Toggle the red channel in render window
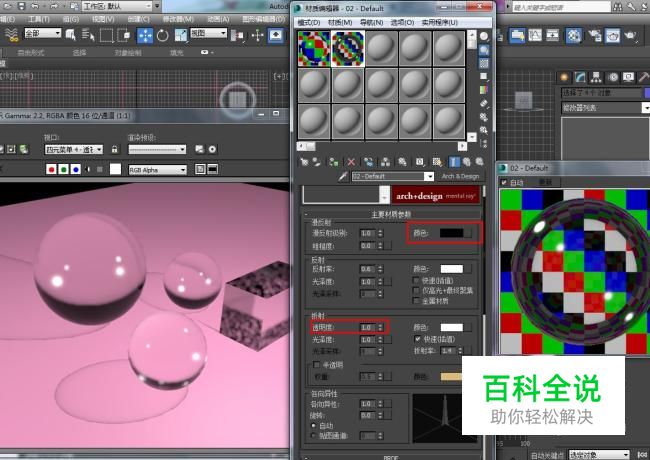 point(51,169)
